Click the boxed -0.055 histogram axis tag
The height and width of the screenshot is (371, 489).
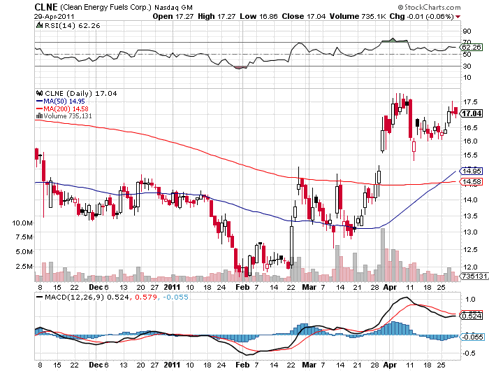point(471,337)
